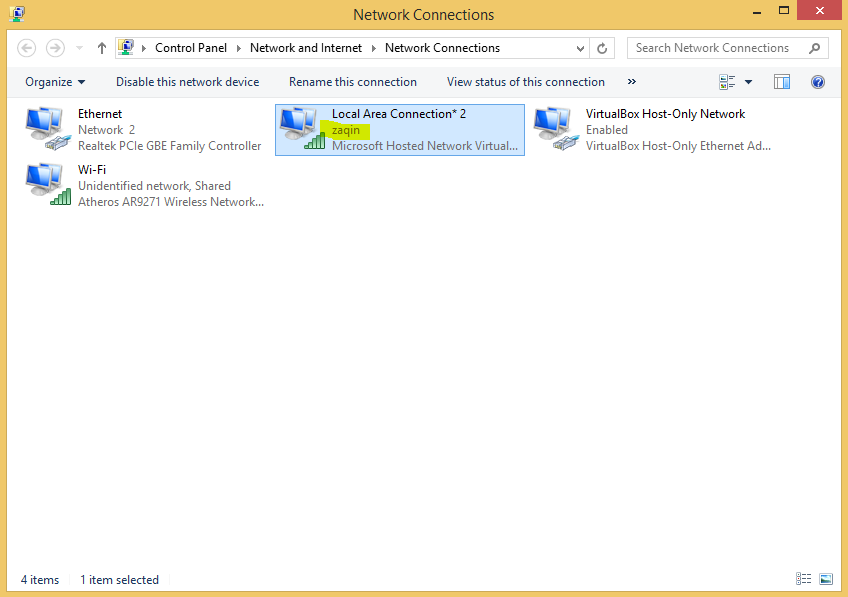The width and height of the screenshot is (848, 597).
Task: Go up one level with the Up arrow
Action: coord(102,48)
